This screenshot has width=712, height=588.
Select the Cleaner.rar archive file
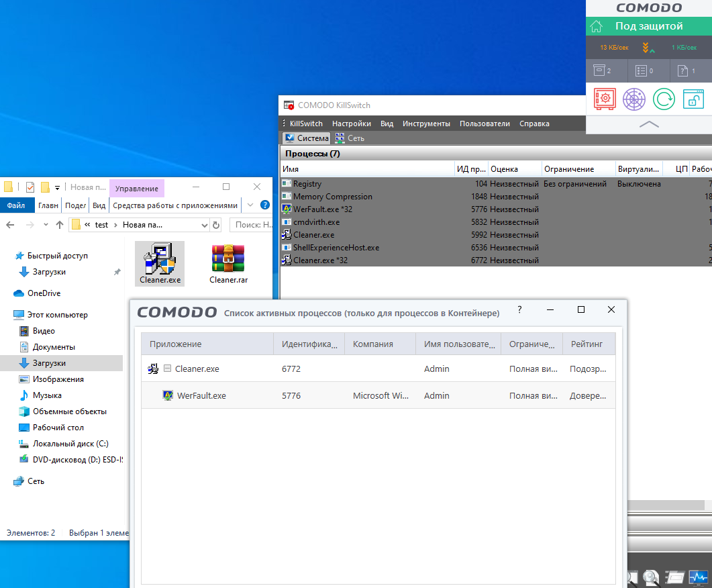[x=228, y=263]
